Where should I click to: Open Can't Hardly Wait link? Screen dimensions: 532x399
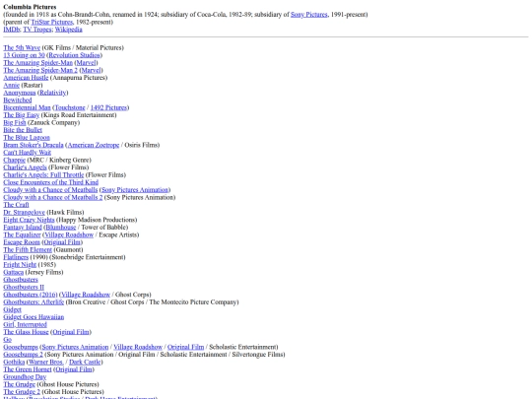pos(28,153)
